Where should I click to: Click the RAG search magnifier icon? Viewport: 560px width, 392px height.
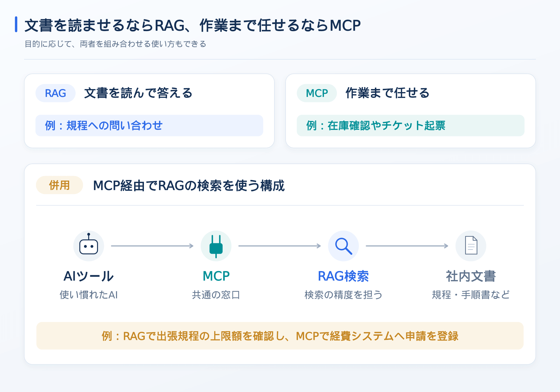coord(343,246)
